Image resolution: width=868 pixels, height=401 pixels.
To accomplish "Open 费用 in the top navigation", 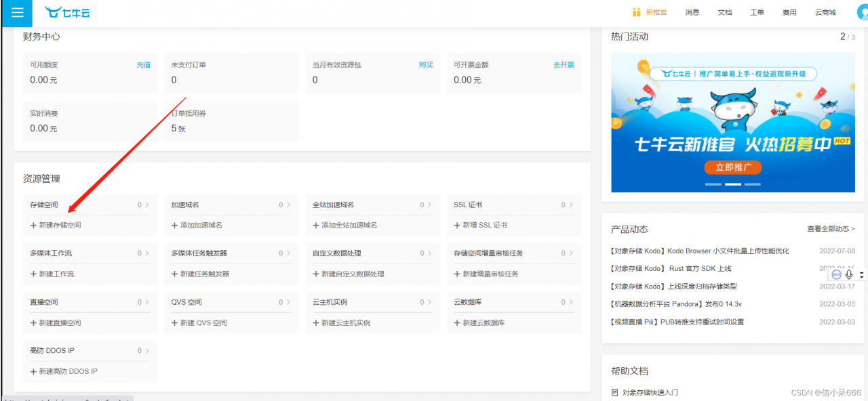I will tap(789, 12).
